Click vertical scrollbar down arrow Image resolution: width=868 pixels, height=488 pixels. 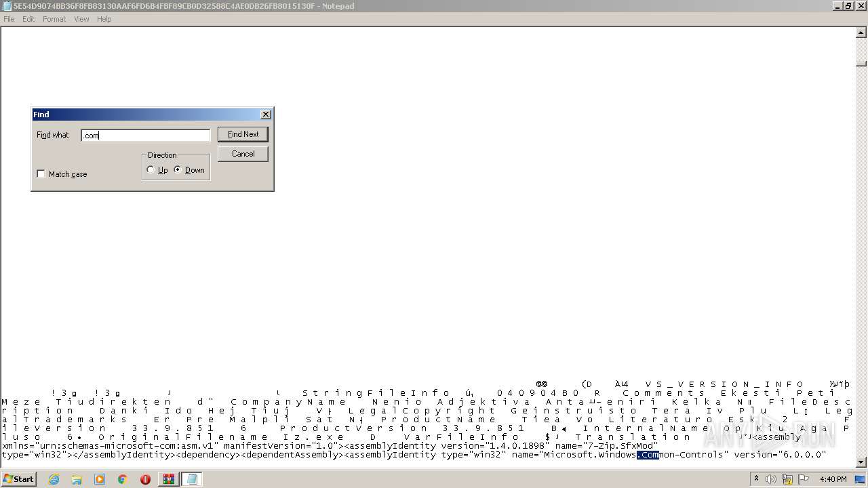coord(861,463)
